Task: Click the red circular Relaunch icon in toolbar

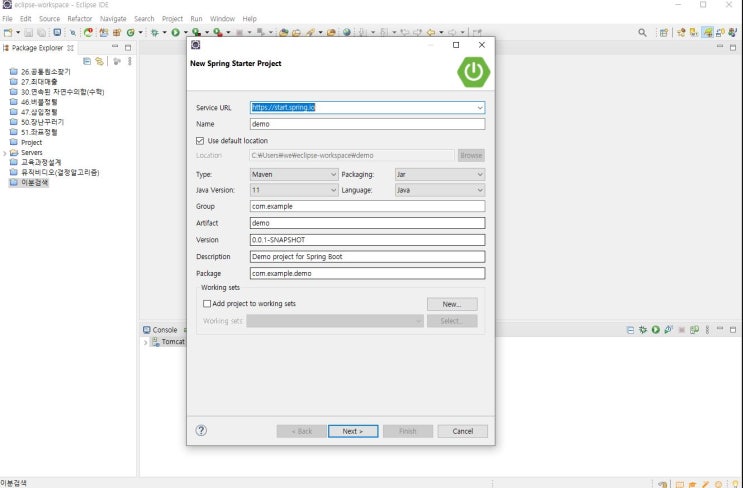Action: click(88, 33)
